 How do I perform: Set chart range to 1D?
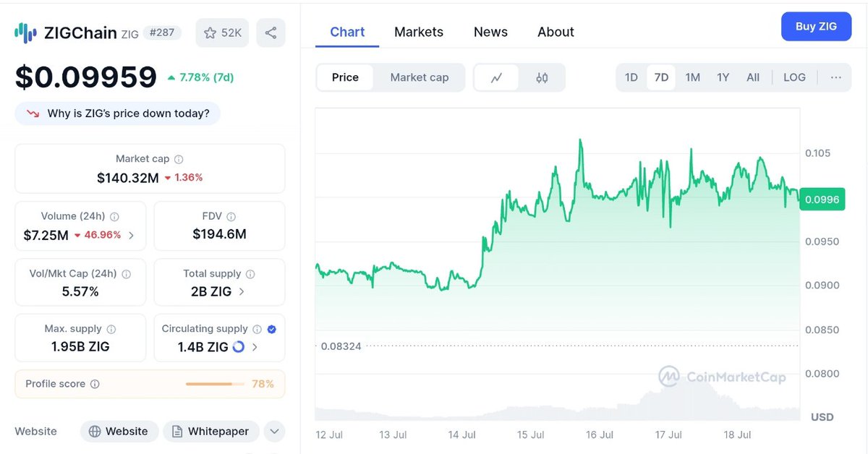pos(631,77)
